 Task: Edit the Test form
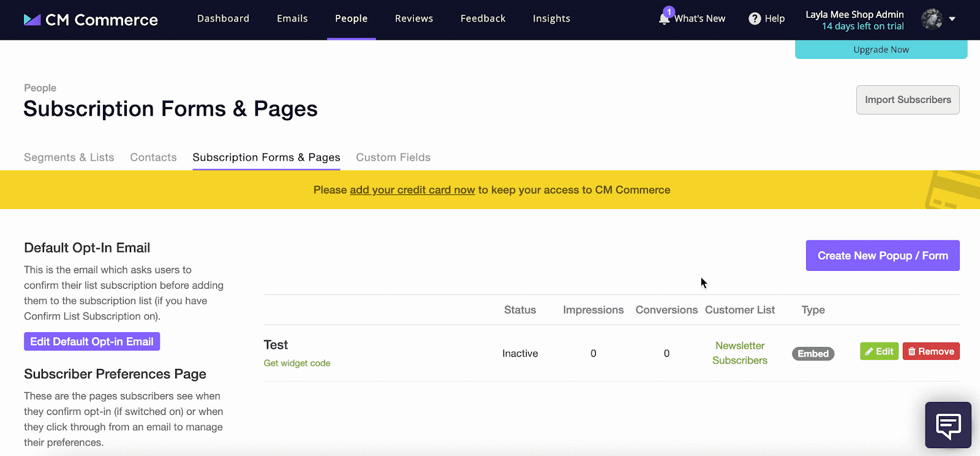pyautogui.click(x=879, y=351)
